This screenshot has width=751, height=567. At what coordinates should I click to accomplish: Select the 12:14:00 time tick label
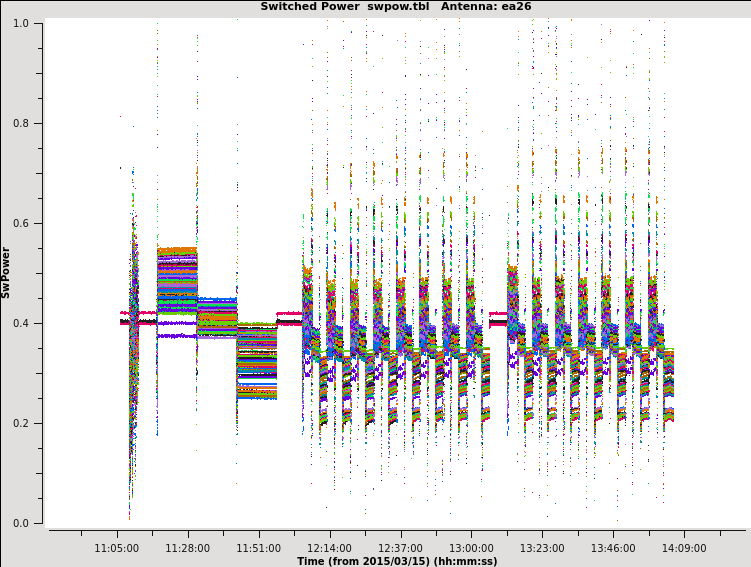(x=330, y=548)
